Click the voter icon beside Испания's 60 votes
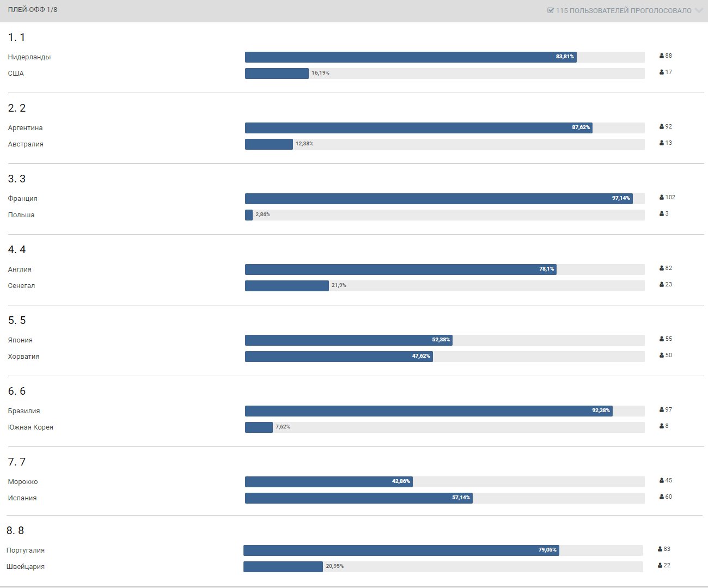Viewport: 708px width, 588px height. click(662, 497)
